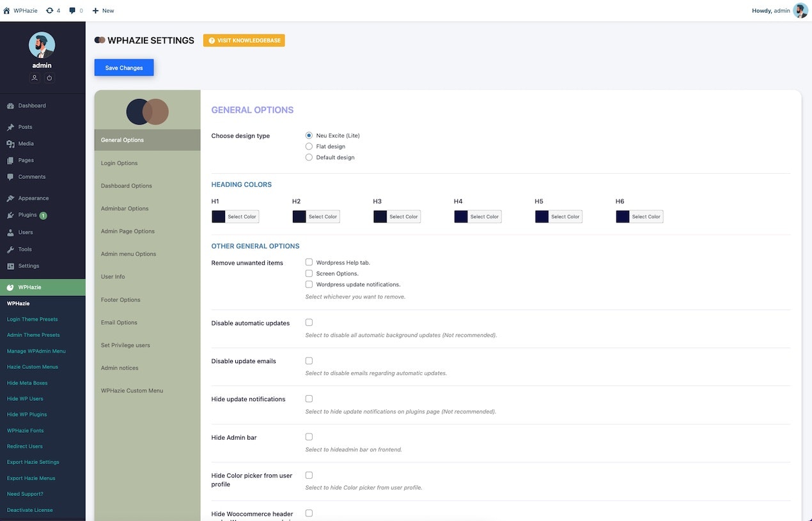This screenshot has width=812, height=521.
Task: Open the admin avatar at top right
Action: (x=800, y=10)
